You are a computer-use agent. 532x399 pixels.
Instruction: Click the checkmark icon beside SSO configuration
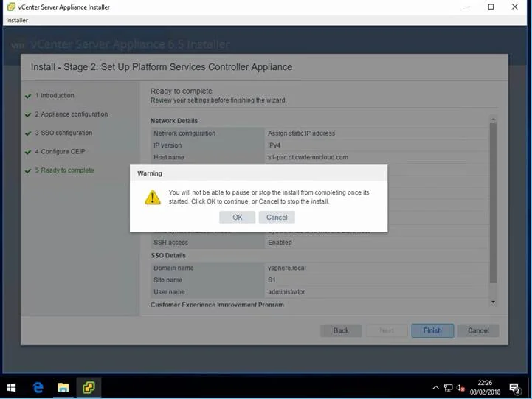pyautogui.click(x=28, y=133)
